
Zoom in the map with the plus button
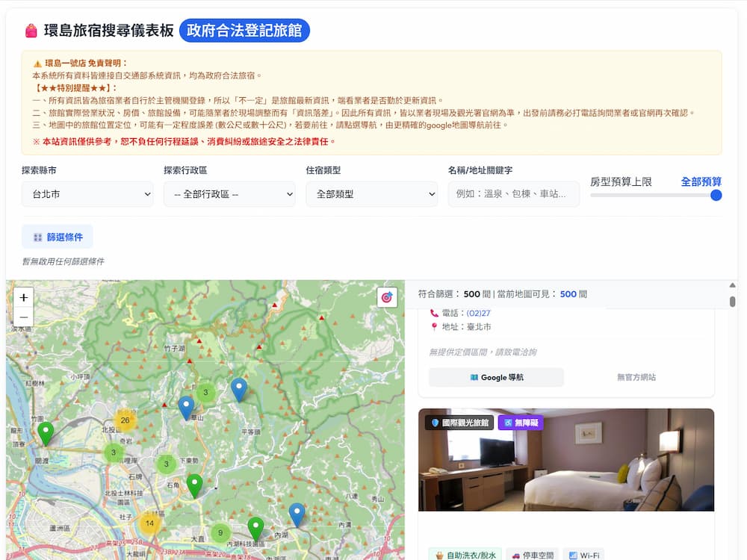point(23,298)
